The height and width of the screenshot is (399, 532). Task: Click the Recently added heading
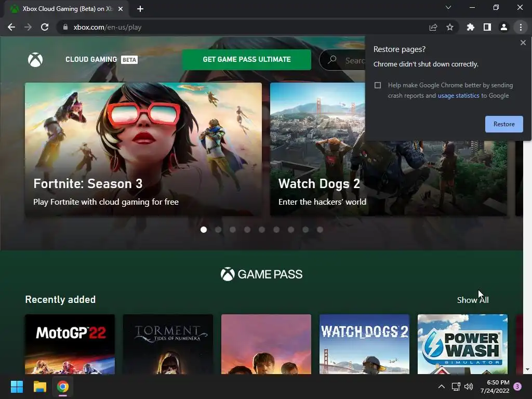[x=60, y=300]
